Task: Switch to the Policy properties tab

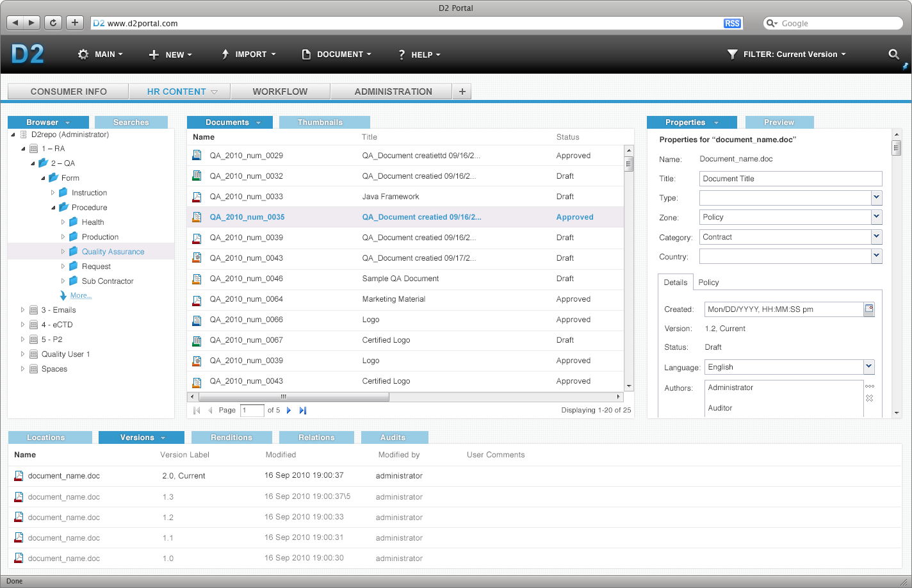Action: (708, 282)
